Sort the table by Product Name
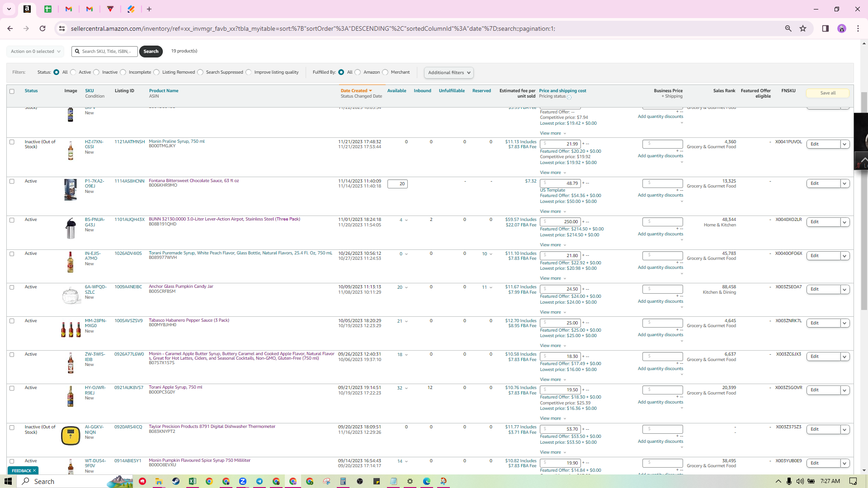The width and height of the screenshot is (868, 488). (164, 91)
